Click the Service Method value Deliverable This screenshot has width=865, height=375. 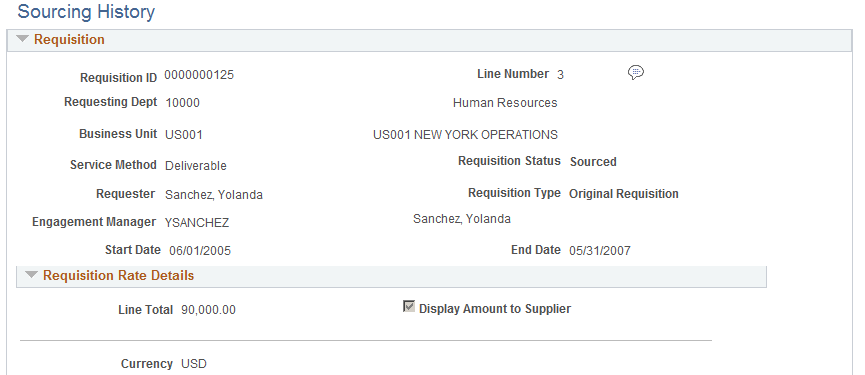pyautogui.click(x=196, y=166)
